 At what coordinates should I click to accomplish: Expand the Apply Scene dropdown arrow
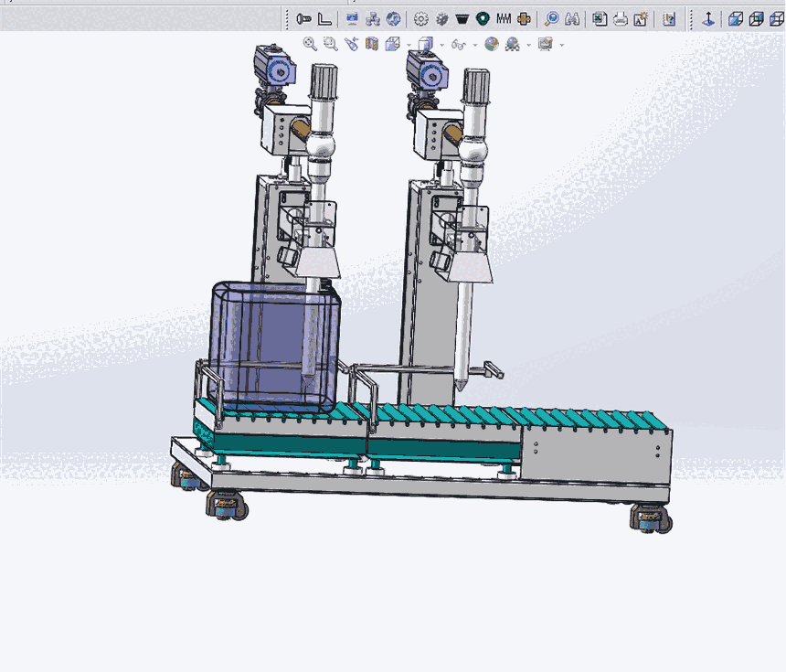(528, 44)
